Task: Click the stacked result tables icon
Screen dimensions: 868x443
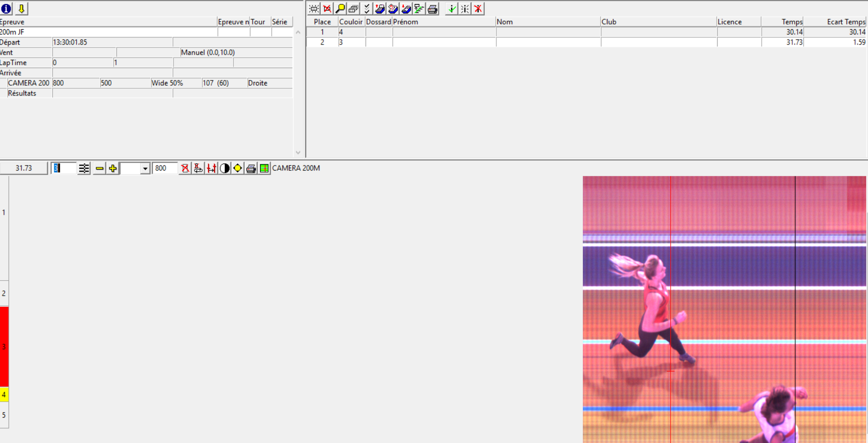Action: point(354,9)
